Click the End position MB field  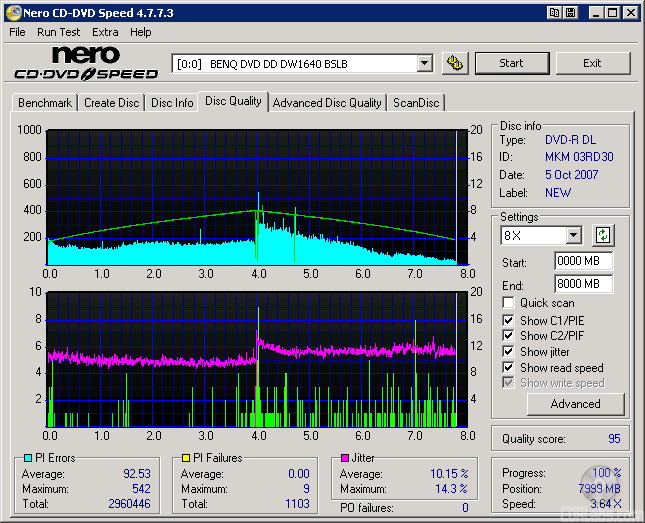pos(583,284)
